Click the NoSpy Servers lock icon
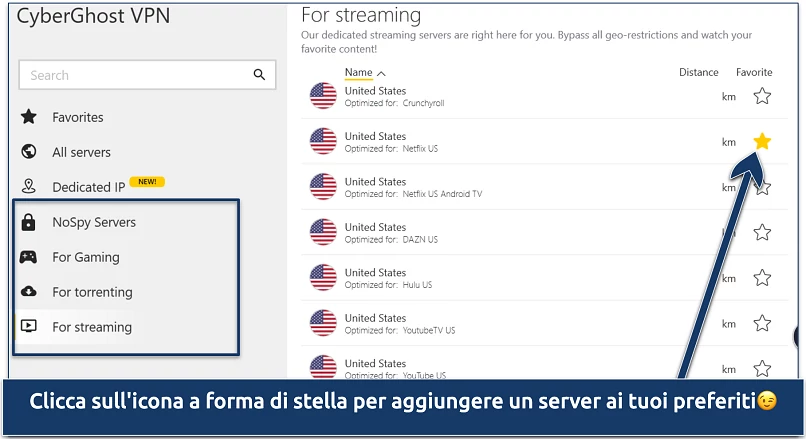Screen dimensions: 806x439 (28, 222)
